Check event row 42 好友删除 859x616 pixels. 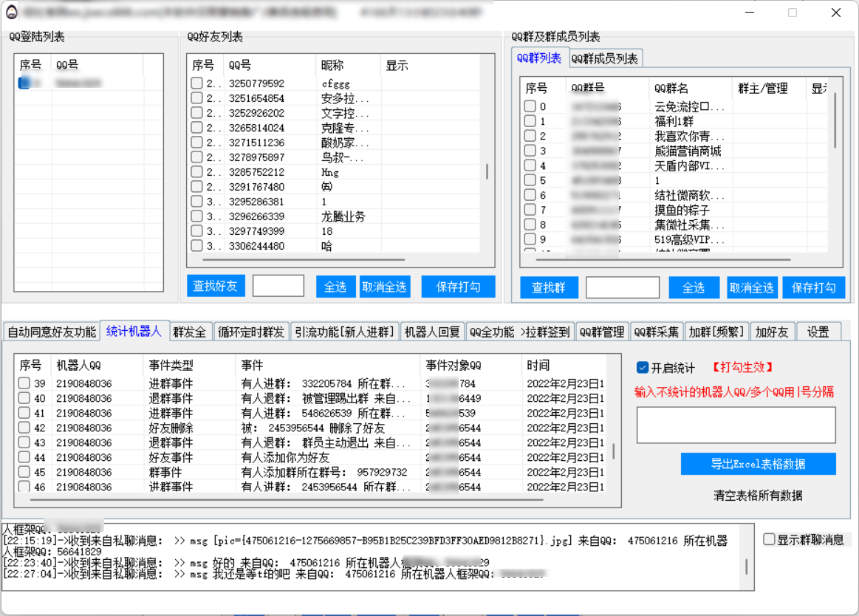pyautogui.click(x=24, y=428)
